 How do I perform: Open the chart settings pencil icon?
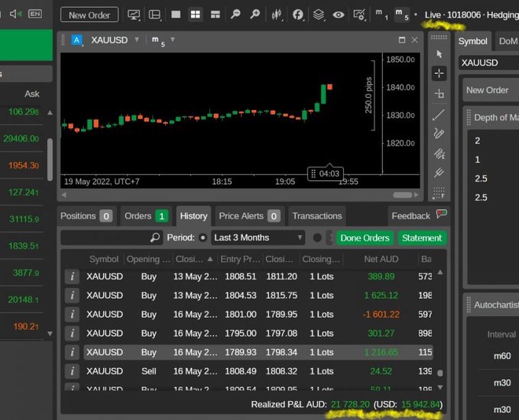click(x=359, y=15)
